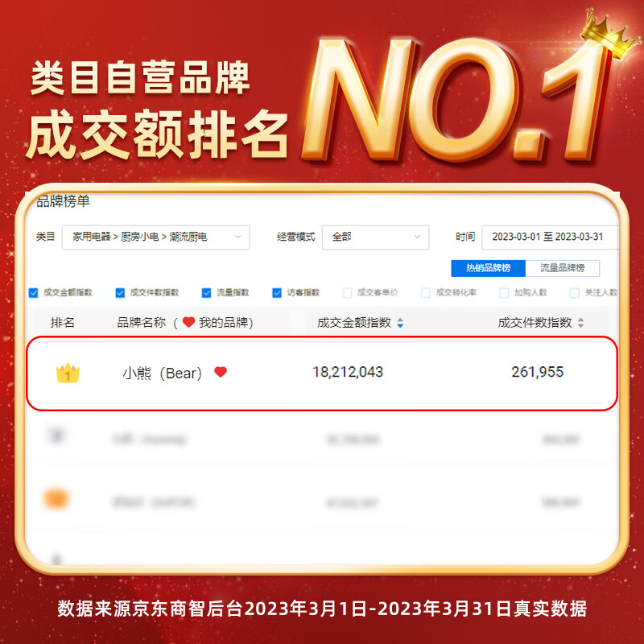Enable the 成交客单价 checkbox
Image resolution: width=644 pixels, height=644 pixels.
(x=348, y=293)
